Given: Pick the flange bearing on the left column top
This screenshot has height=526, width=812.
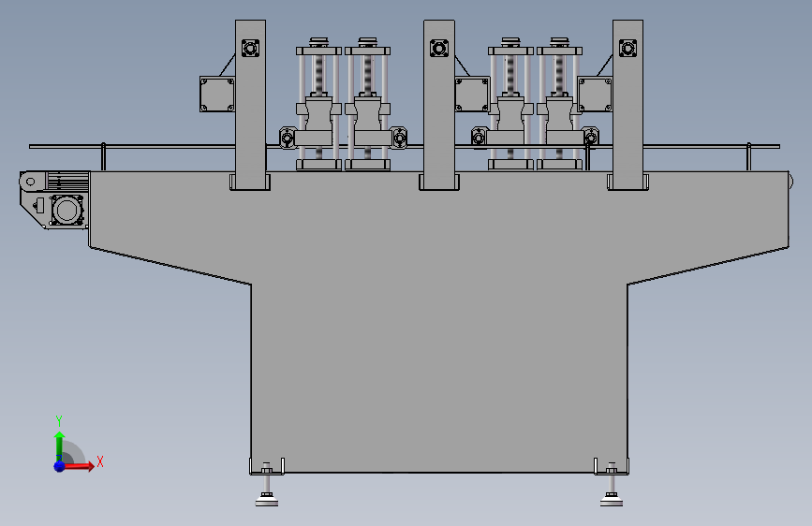Looking at the screenshot, I should tap(251, 49).
